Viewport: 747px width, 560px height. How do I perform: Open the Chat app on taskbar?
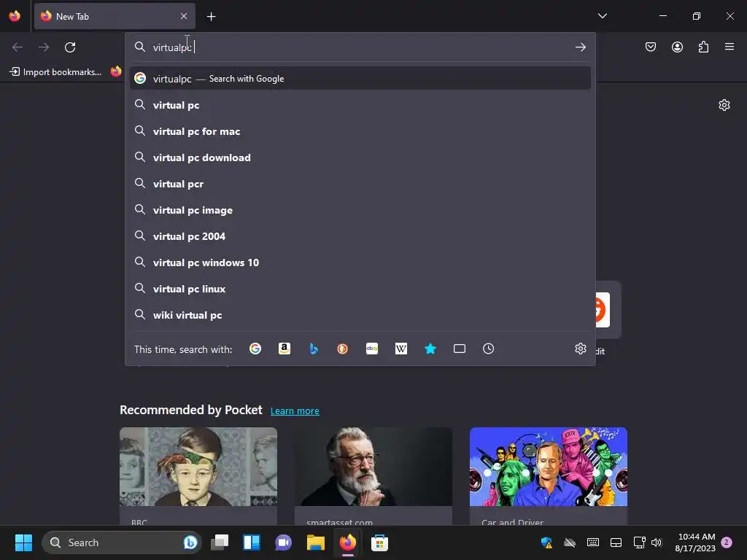click(284, 542)
